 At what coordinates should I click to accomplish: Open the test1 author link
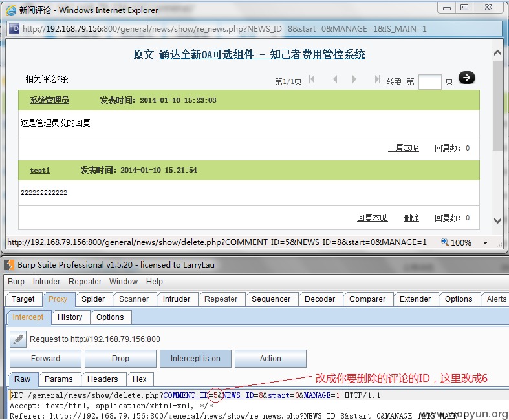(x=39, y=171)
